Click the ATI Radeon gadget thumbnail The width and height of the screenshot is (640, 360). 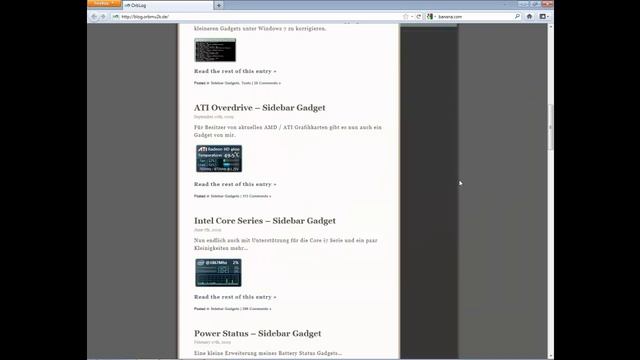219,158
